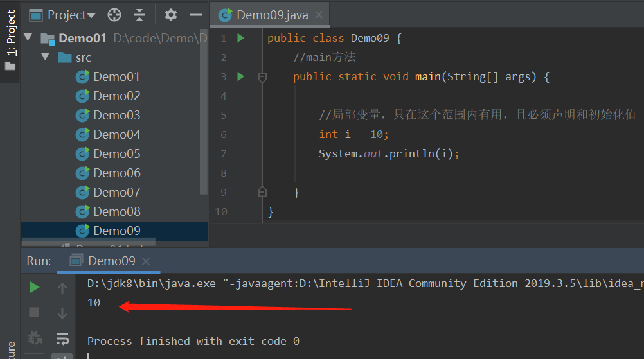The height and width of the screenshot is (359, 644).
Task: Toggle soft-wrap in Run console
Action: 62,338
